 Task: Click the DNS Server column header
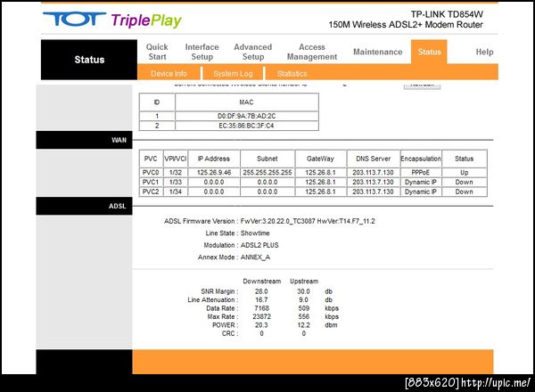click(x=374, y=159)
